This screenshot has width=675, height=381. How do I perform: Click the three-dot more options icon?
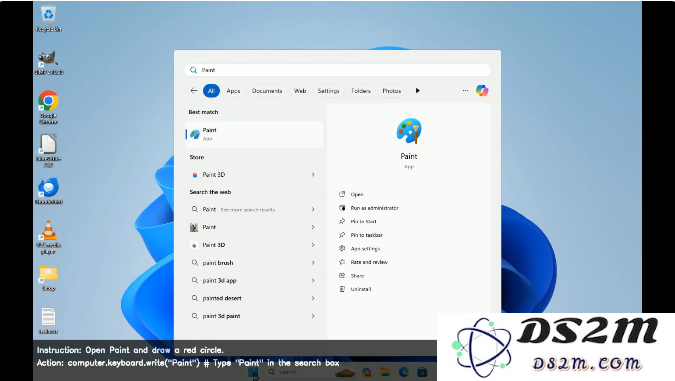tap(465, 90)
